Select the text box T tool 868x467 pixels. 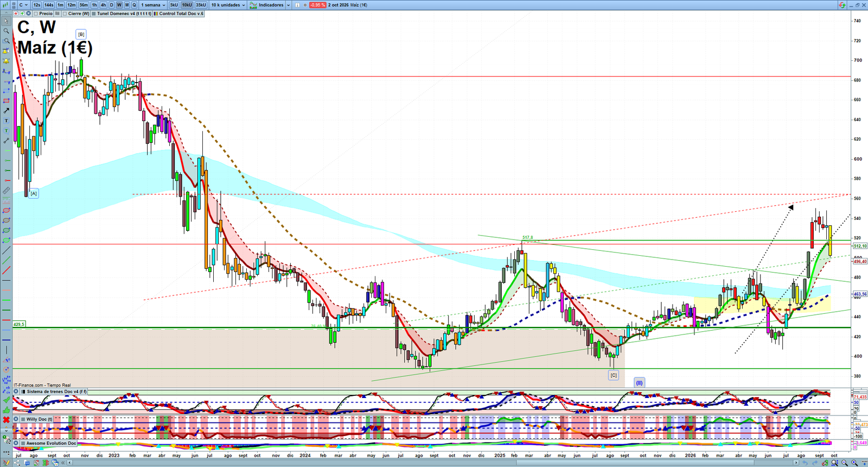[7, 121]
